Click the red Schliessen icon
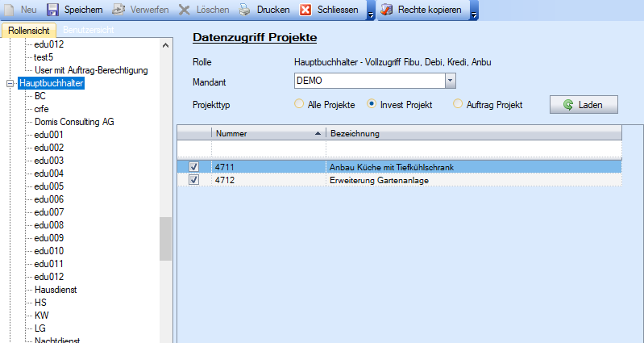Screen dimensions: 644x343 [x=305, y=10]
